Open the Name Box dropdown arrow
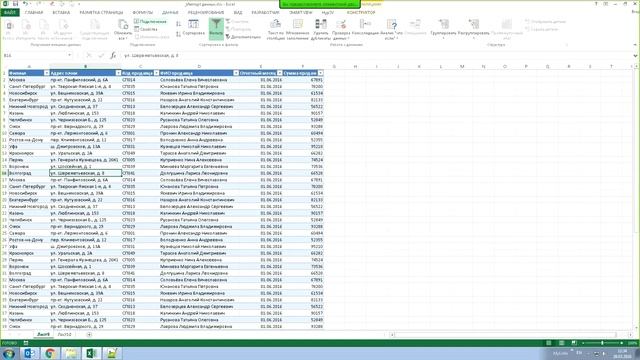 (69, 55)
